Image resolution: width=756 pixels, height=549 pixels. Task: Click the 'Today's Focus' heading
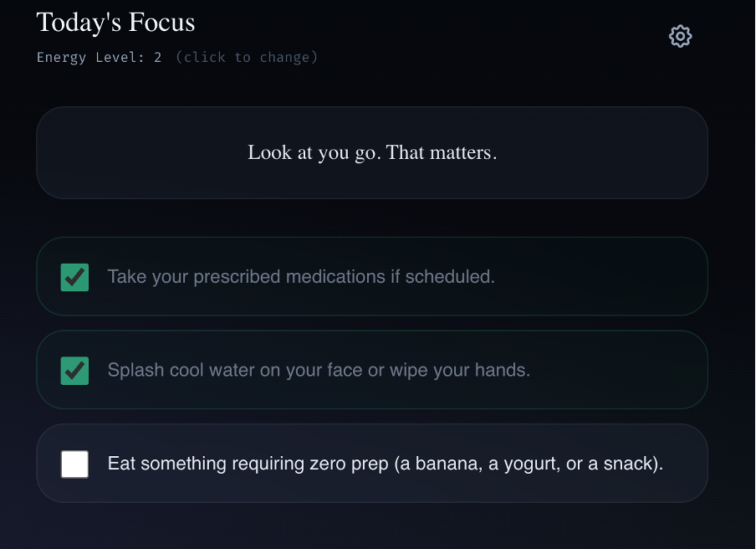115,23
